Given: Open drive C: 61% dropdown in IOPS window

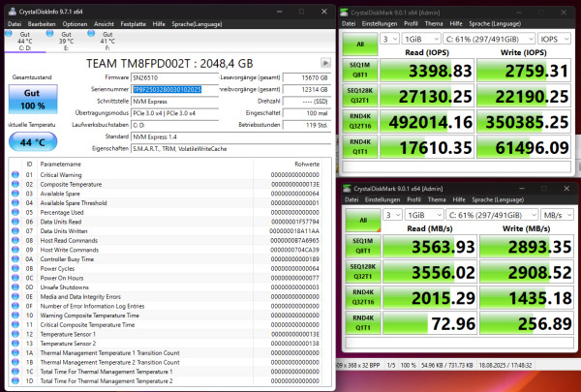Looking at the screenshot, I should tap(489, 39).
